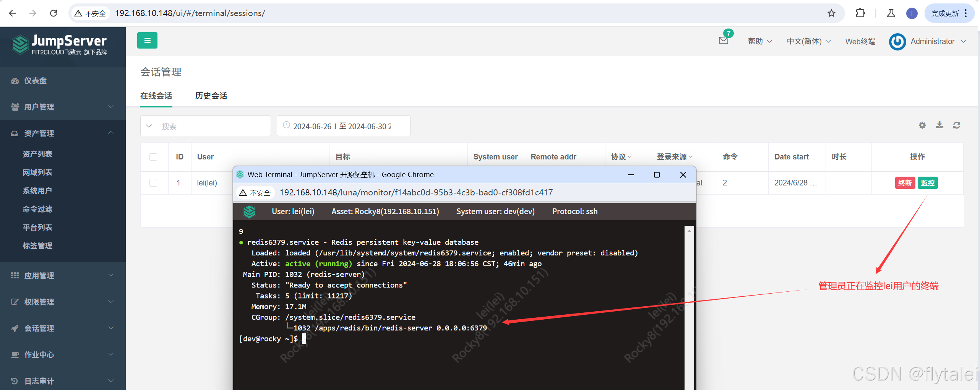This screenshot has height=390, width=980.
Task: Click the insecure warning in the main address bar
Action: tap(90, 13)
